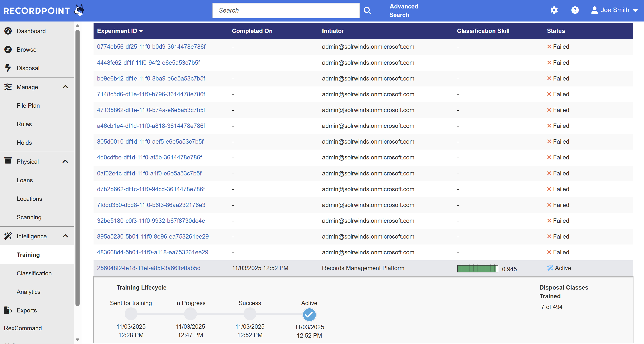Go to File Plan in sidebar
644x344 pixels.
[x=28, y=105]
